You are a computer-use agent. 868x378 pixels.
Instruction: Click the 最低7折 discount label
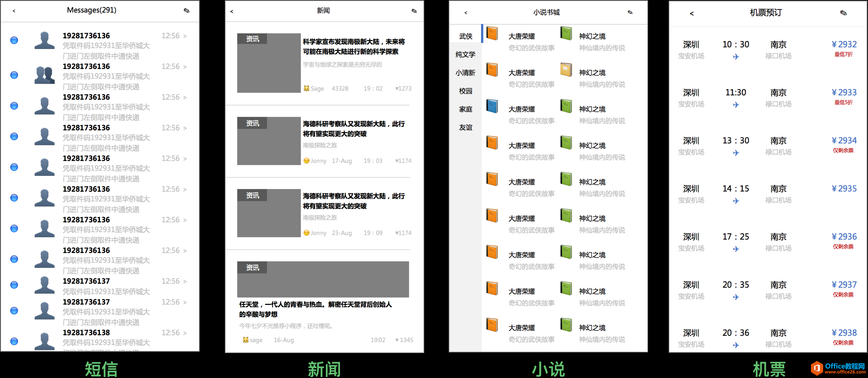(843, 54)
